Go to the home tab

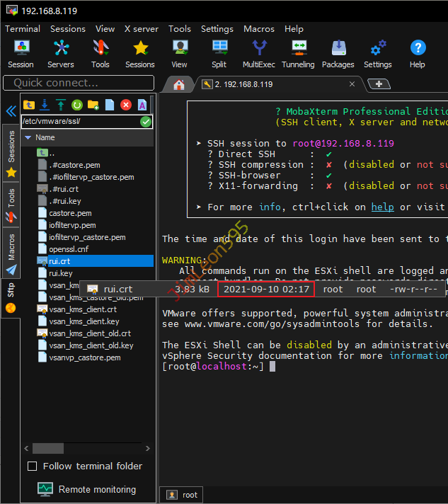coord(178,85)
